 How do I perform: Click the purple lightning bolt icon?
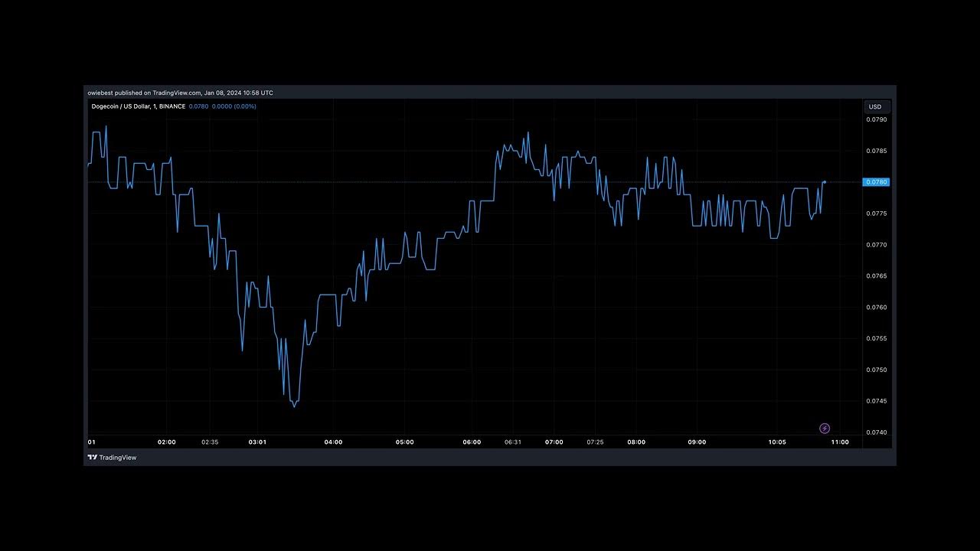[x=825, y=429]
